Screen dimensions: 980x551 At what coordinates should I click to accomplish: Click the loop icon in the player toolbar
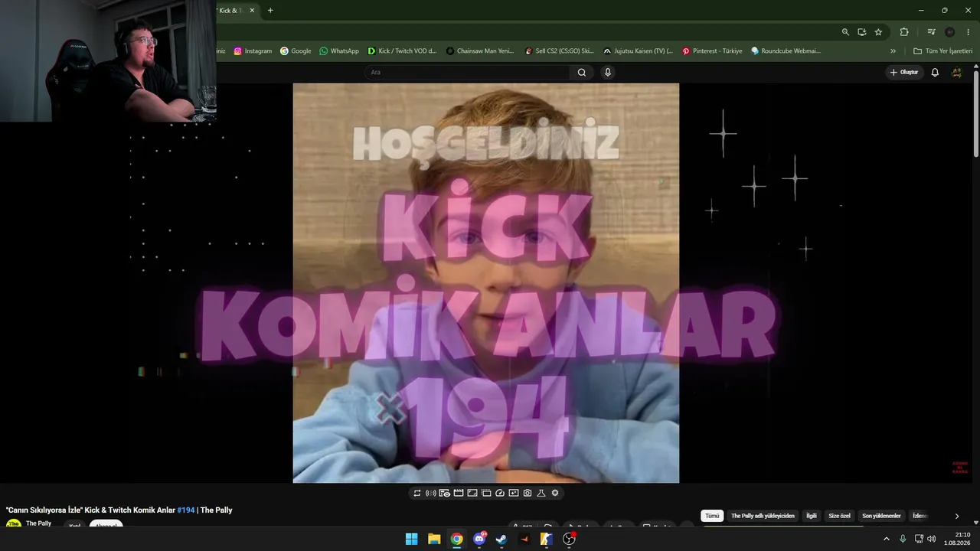pyautogui.click(x=417, y=493)
